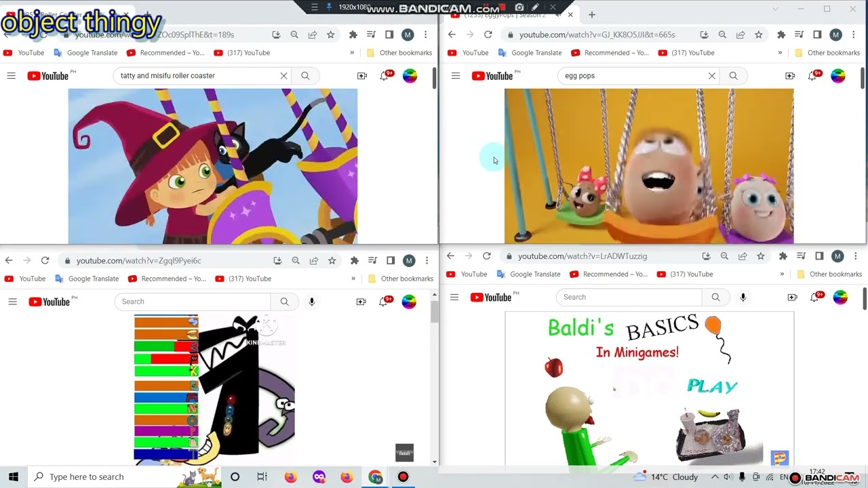The image size is (868, 488).
Task: Toggle bookmark star in tatty and misifu window
Action: [330, 35]
